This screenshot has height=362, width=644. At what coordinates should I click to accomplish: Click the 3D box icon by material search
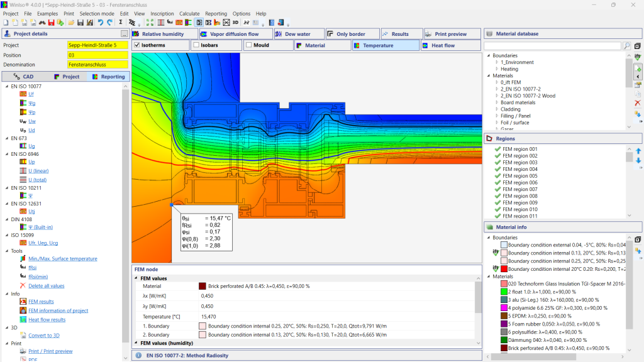click(x=638, y=46)
